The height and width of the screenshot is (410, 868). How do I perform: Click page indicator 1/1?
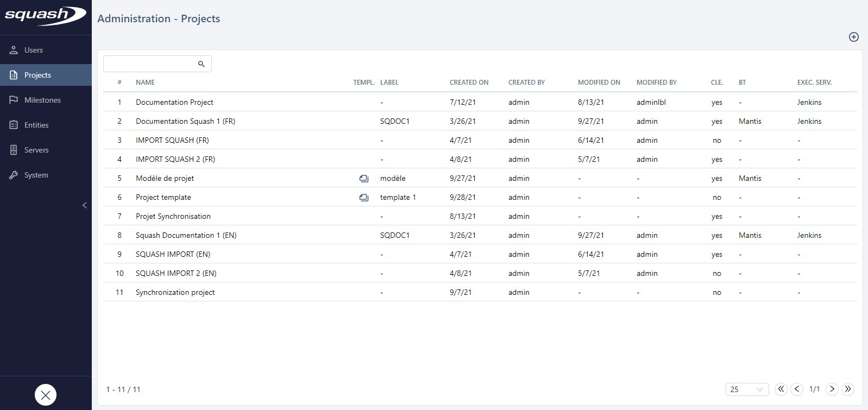[x=815, y=389]
